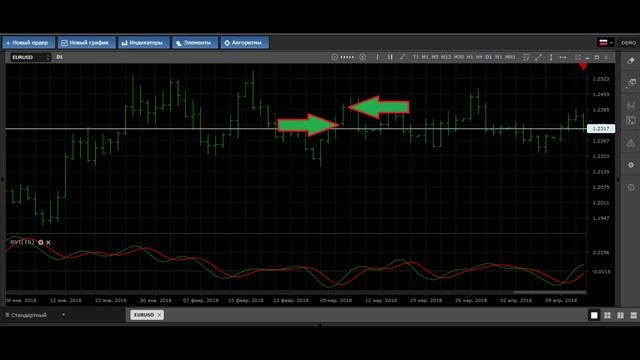640x360 pixels.
Task: Open a New Chart
Action: [x=87, y=42]
